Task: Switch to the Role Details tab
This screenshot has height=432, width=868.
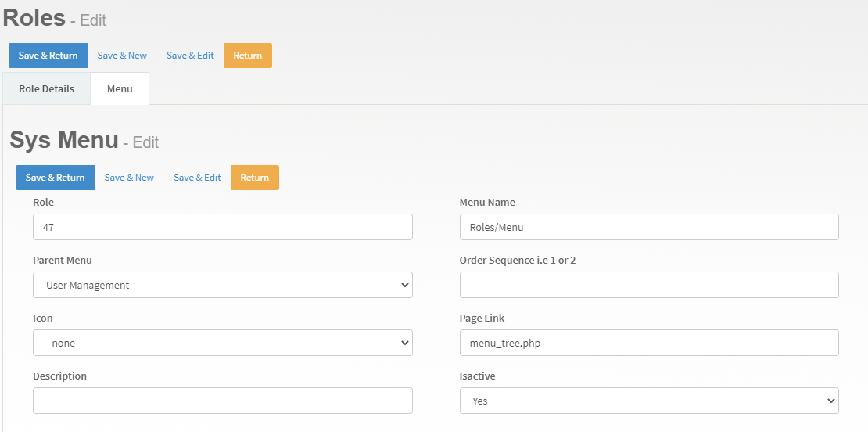Action: pyautogui.click(x=46, y=88)
